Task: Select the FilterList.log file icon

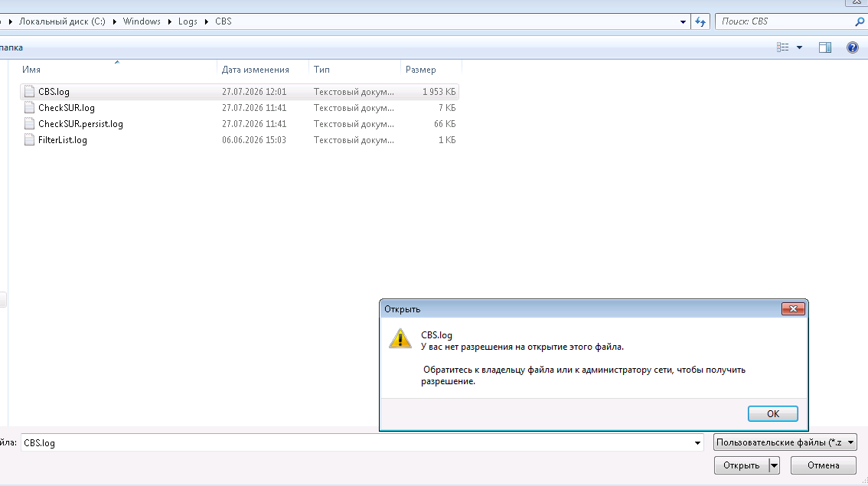Action: click(x=29, y=139)
